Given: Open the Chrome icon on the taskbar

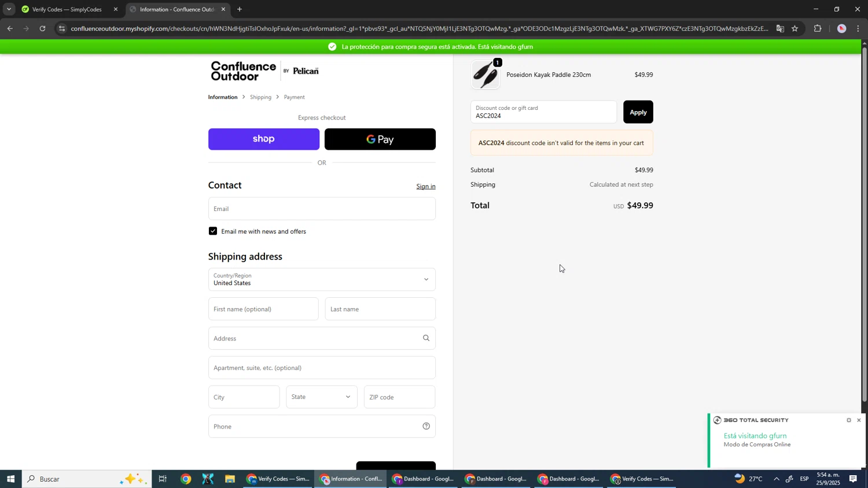Looking at the screenshot, I should [x=186, y=479].
